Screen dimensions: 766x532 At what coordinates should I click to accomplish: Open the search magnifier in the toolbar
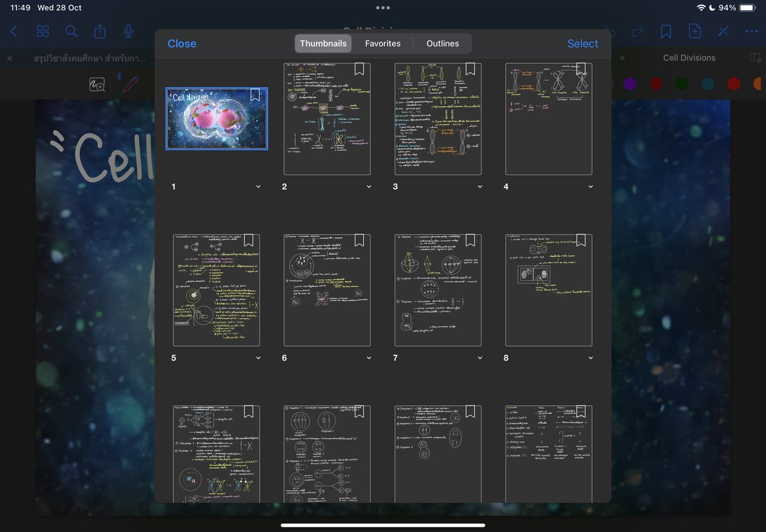(x=71, y=31)
